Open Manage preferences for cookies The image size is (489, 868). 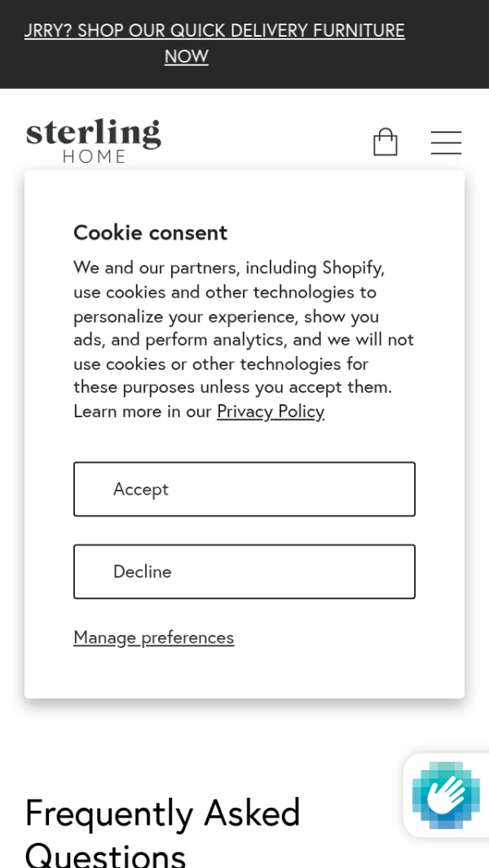(x=154, y=637)
